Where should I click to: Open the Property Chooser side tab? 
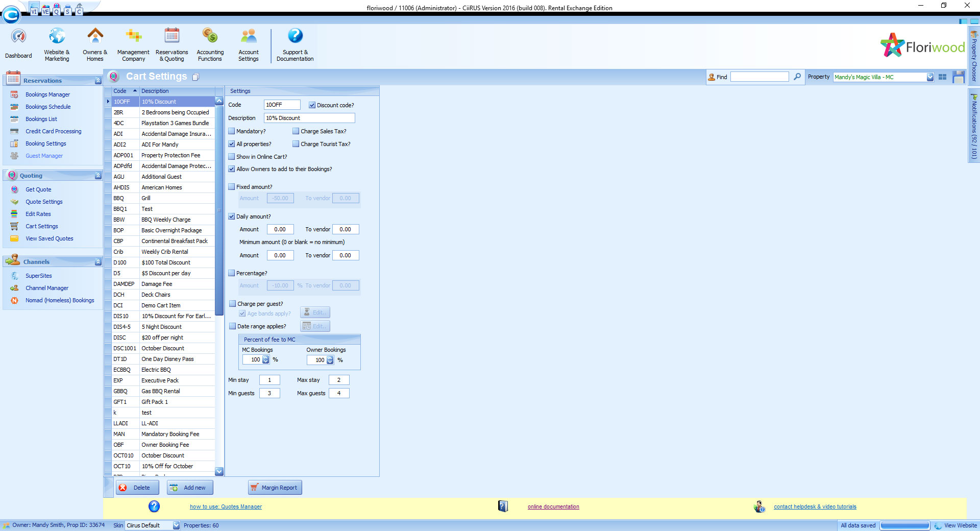click(974, 55)
